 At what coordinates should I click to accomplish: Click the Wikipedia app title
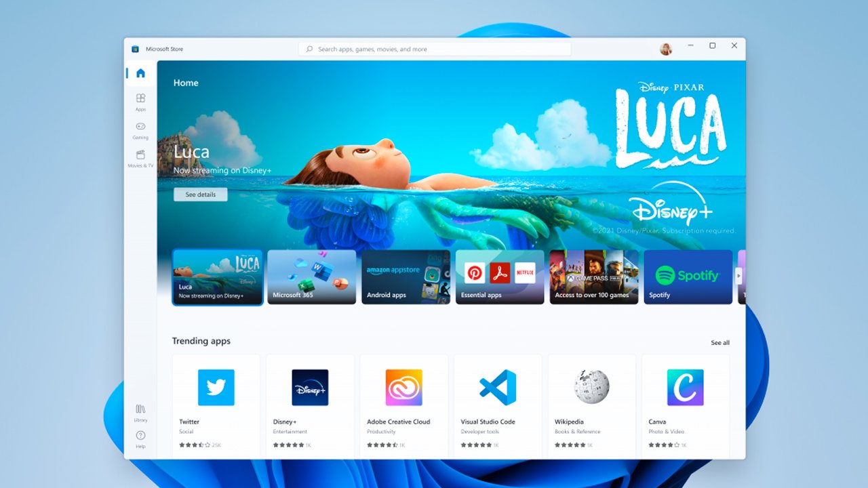click(x=569, y=422)
